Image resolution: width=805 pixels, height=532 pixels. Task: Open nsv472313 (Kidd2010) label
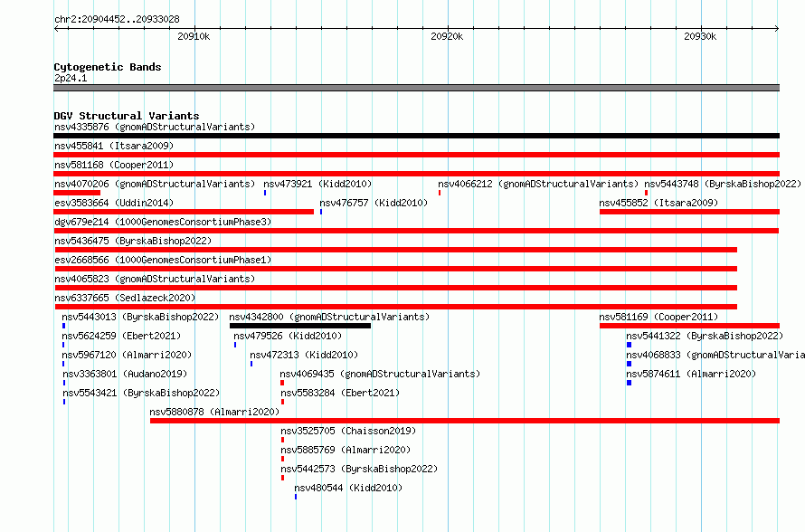[304, 355]
